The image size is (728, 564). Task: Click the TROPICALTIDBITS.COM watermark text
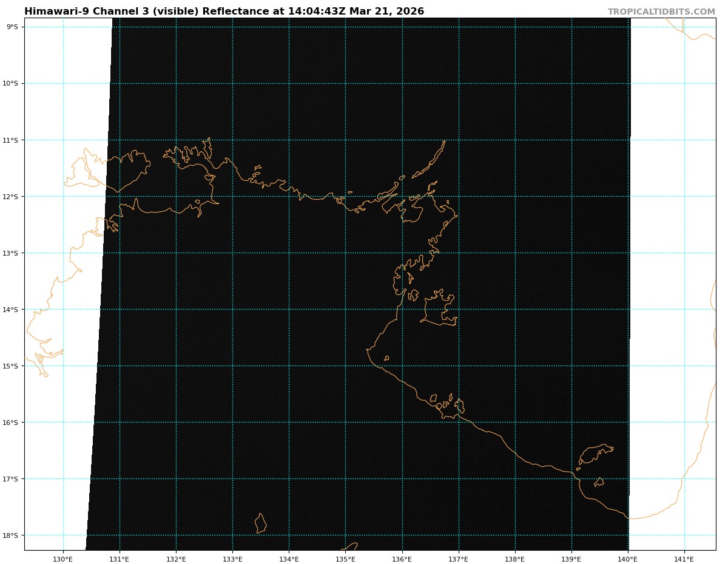(x=661, y=12)
